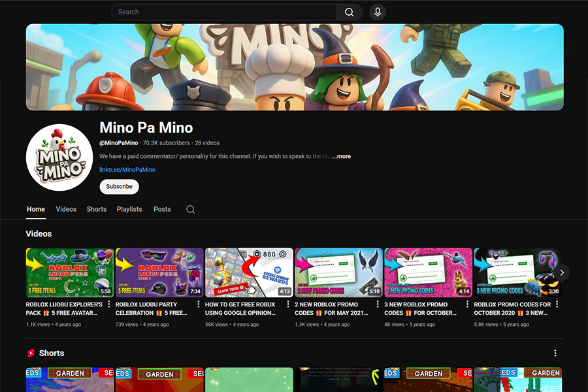Play the 3 NEW ROBLOX PROMO CODES thumbnail

[x=428, y=272]
